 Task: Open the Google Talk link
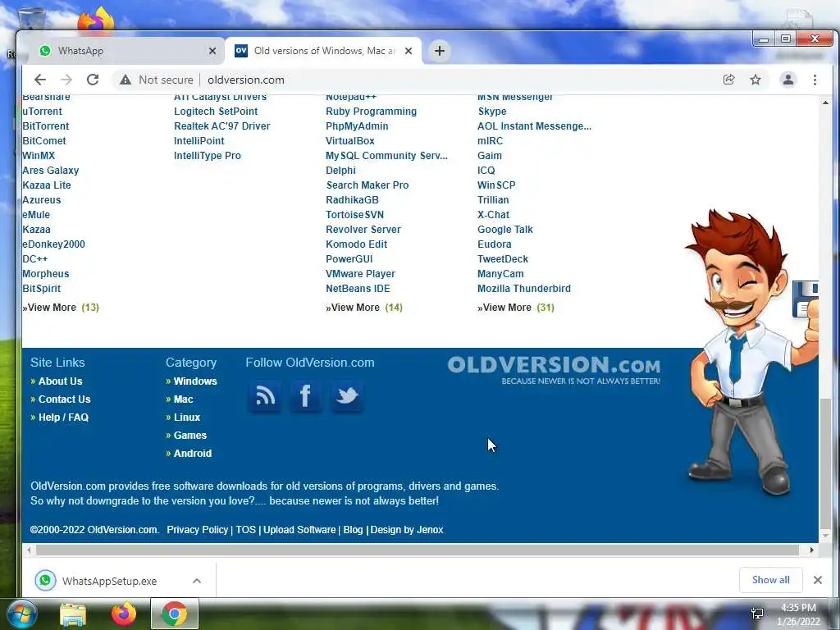click(505, 230)
